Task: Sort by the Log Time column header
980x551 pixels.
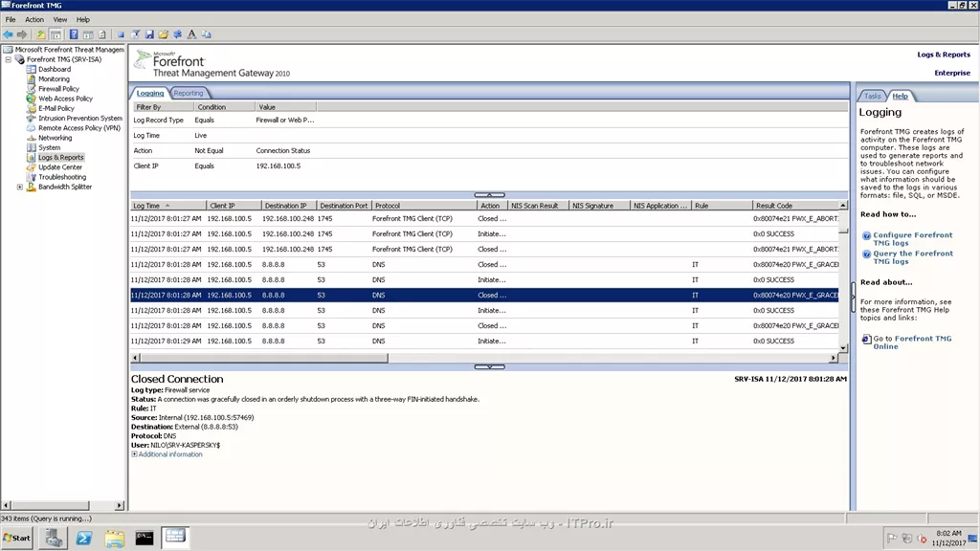Action: coord(168,206)
